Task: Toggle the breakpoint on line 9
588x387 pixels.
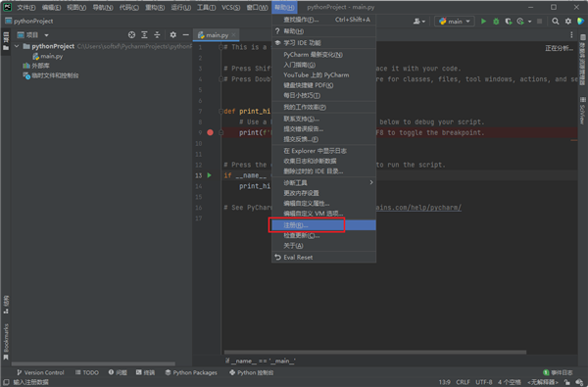Action: pos(210,132)
